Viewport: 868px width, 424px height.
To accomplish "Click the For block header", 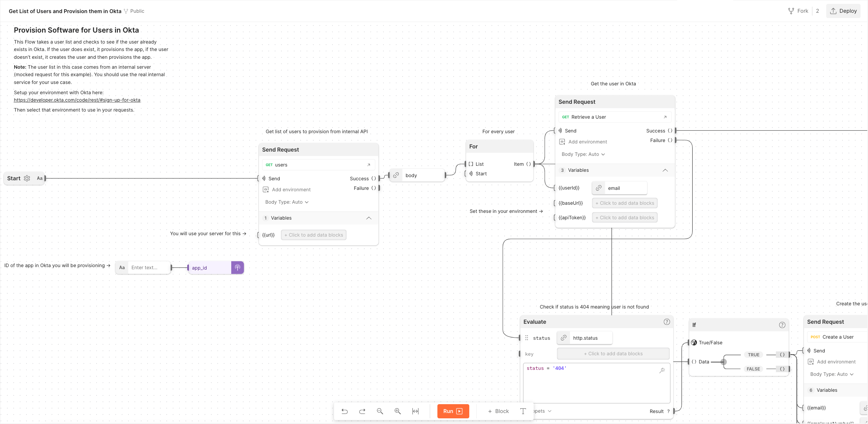I will point(500,147).
